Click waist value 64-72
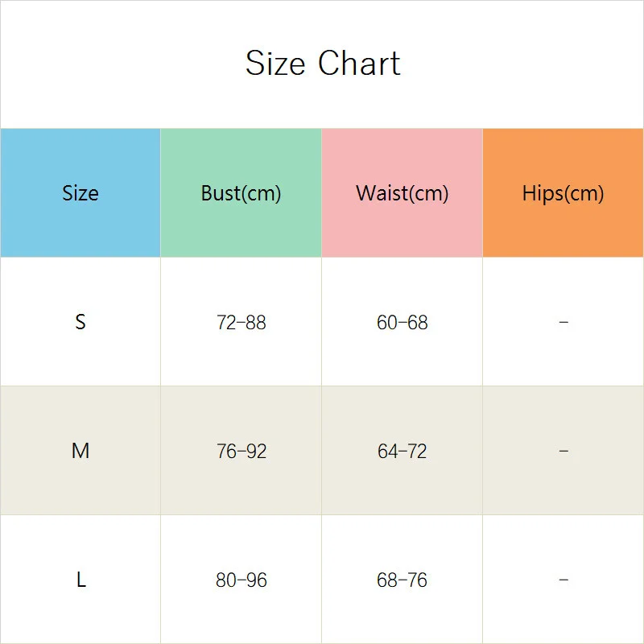Screen dimensions: 644x644 click(x=402, y=452)
